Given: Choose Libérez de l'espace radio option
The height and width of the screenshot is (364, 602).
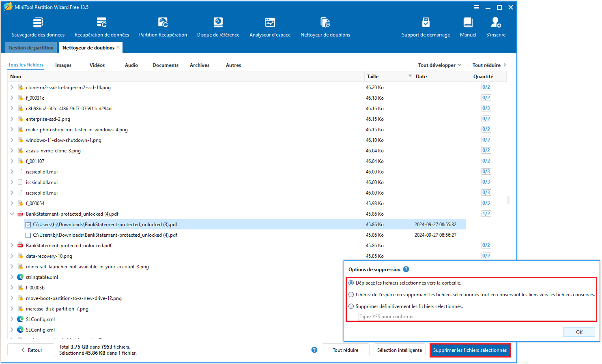Looking at the screenshot, I should point(351,294).
